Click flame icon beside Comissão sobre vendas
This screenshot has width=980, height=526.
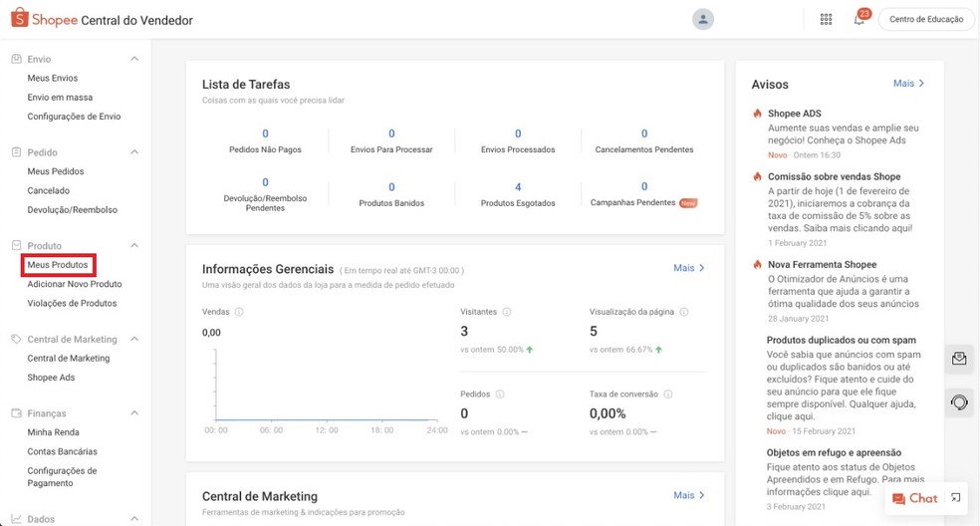coord(758,176)
